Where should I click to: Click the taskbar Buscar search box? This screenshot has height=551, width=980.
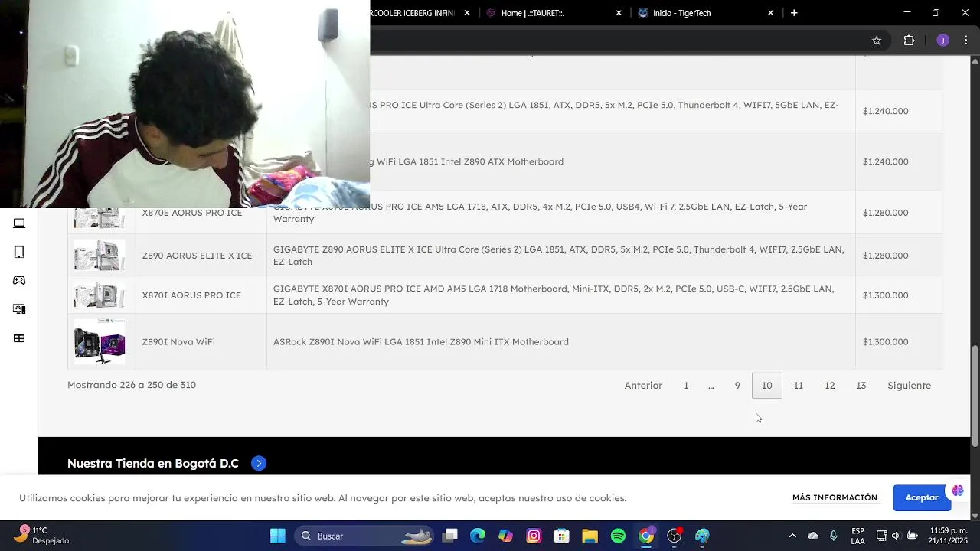[x=364, y=536]
